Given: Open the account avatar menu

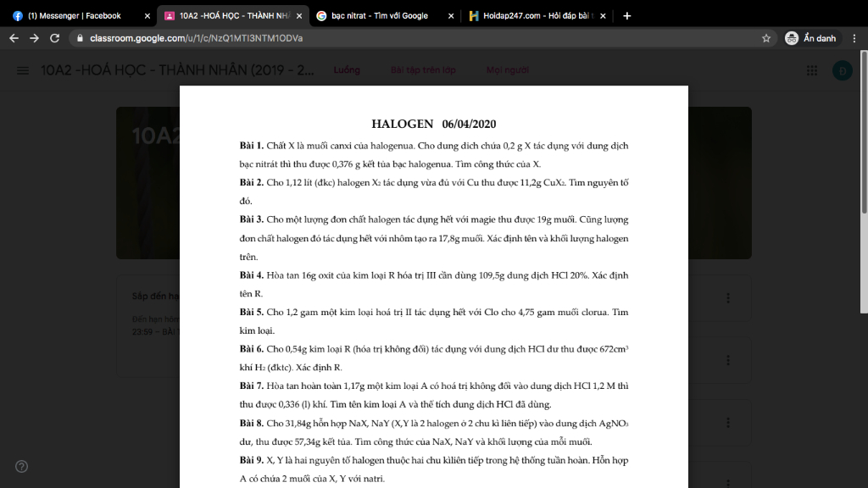Looking at the screenshot, I should [x=843, y=70].
